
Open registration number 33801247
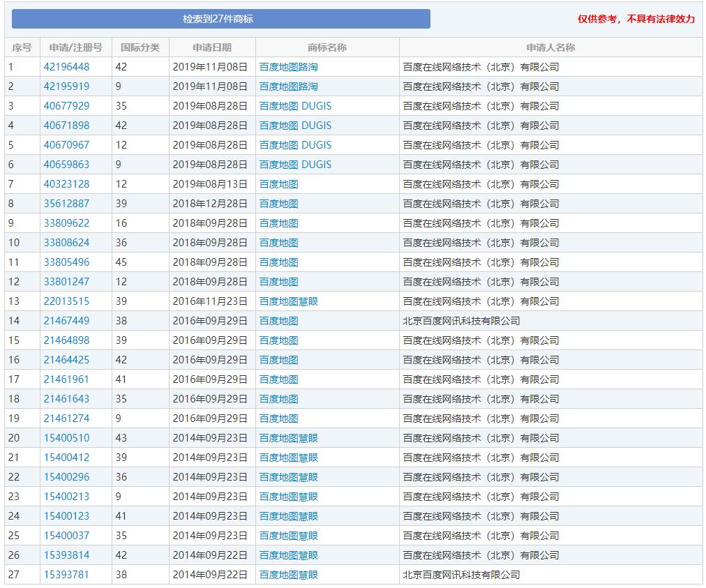(66, 282)
